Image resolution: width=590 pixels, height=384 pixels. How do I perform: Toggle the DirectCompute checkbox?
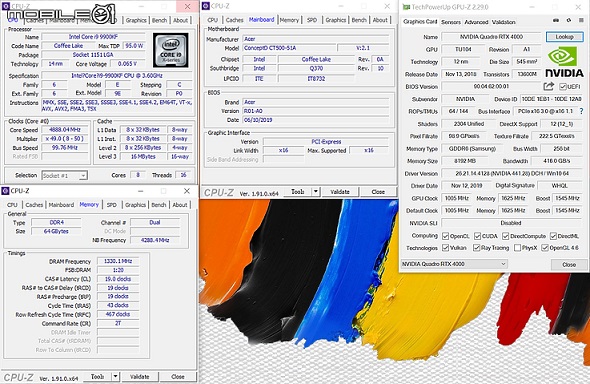pos(506,236)
